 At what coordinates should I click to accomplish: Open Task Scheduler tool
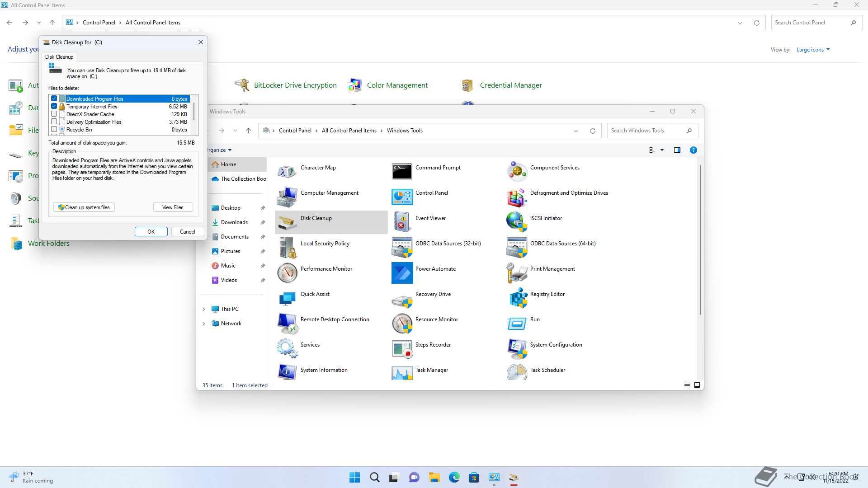click(517, 372)
